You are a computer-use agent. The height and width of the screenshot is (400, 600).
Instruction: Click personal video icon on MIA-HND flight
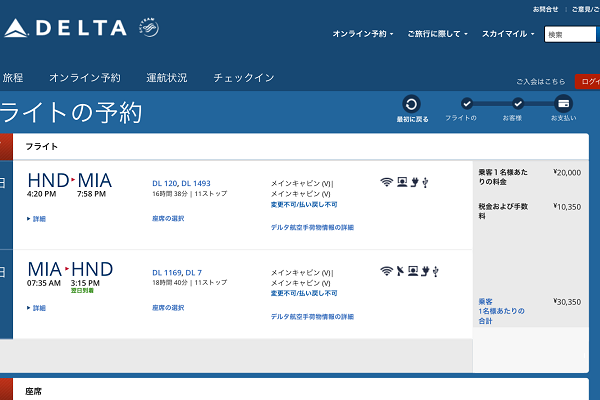(413, 271)
